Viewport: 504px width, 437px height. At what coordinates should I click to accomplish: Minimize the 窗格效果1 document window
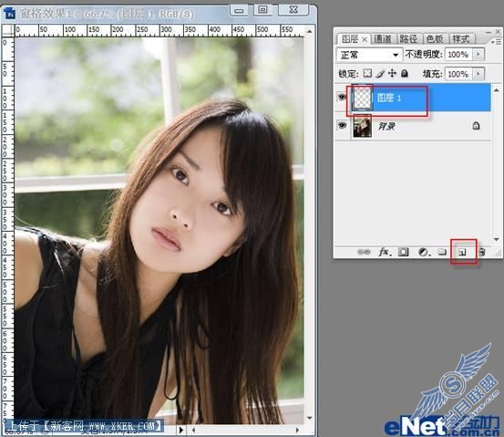[239, 11]
